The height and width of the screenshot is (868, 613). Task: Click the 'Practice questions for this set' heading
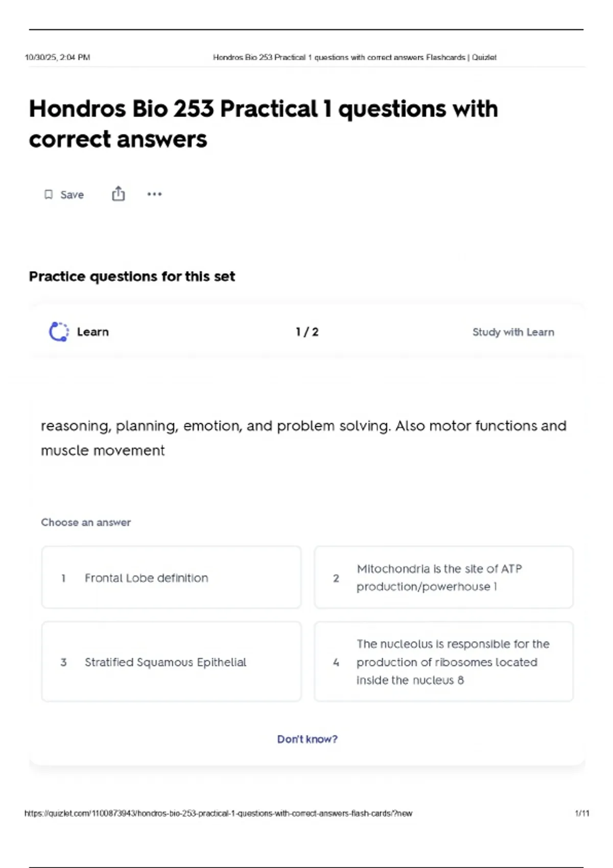pos(132,276)
